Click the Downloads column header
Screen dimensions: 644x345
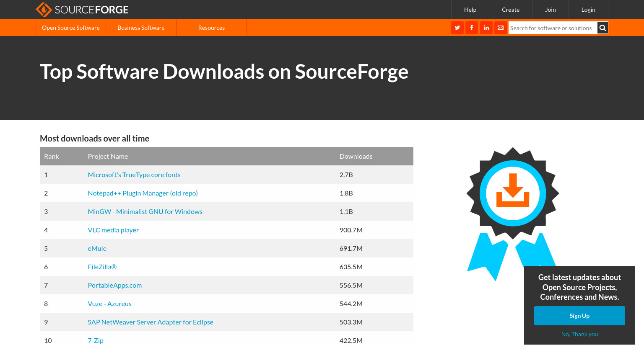coord(356,156)
